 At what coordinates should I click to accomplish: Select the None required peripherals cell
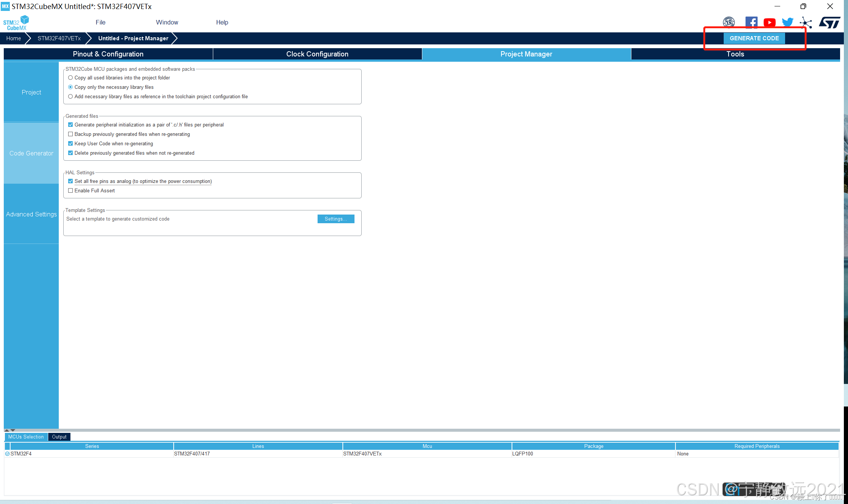757,454
